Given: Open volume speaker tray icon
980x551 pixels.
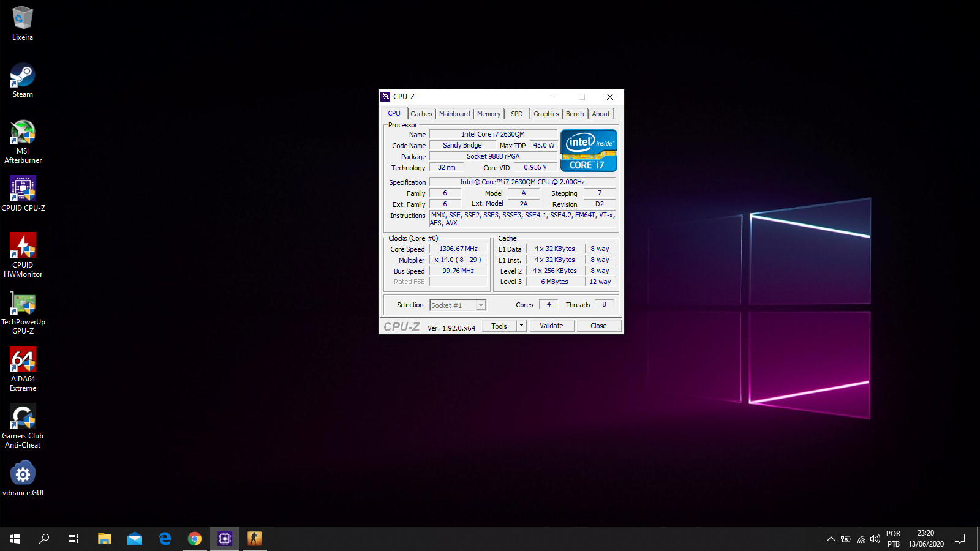Looking at the screenshot, I should pyautogui.click(x=875, y=539).
